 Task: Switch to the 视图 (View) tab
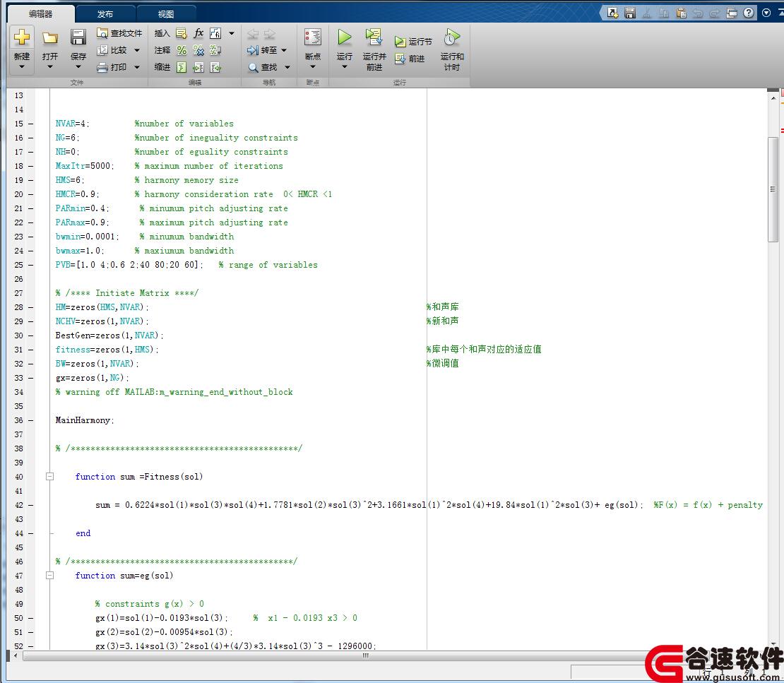click(165, 14)
